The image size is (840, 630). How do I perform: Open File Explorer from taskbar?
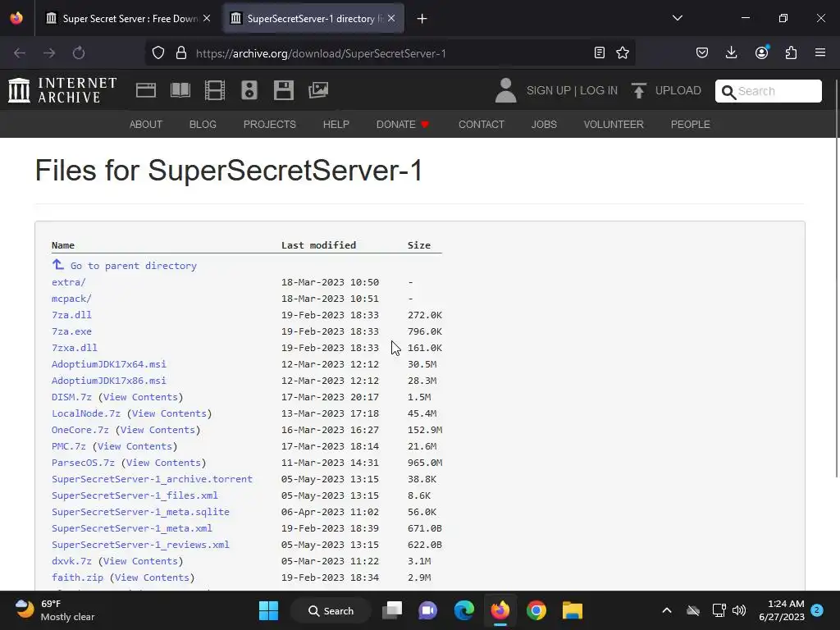[572, 610]
